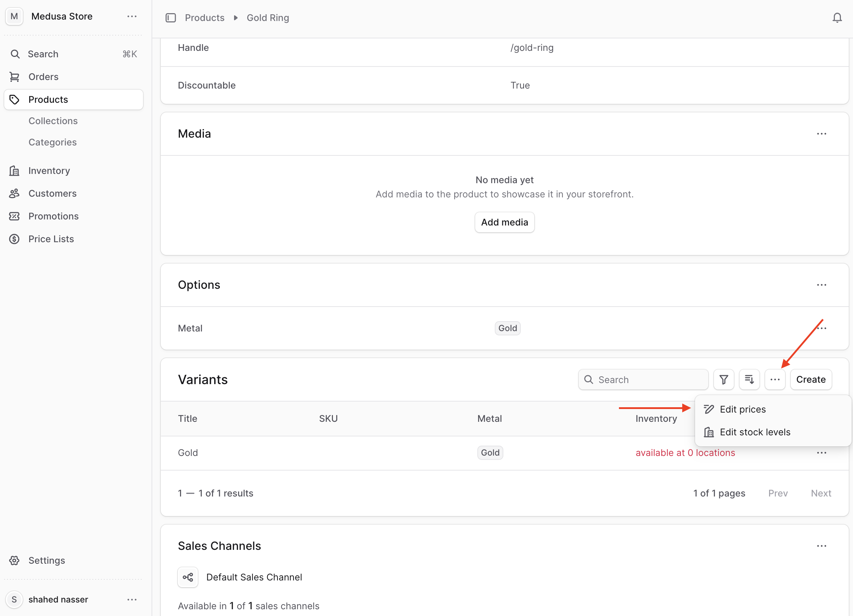Screen dimensions: 853x616
Task: Open the Media section ellipsis menu
Action: click(822, 134)
